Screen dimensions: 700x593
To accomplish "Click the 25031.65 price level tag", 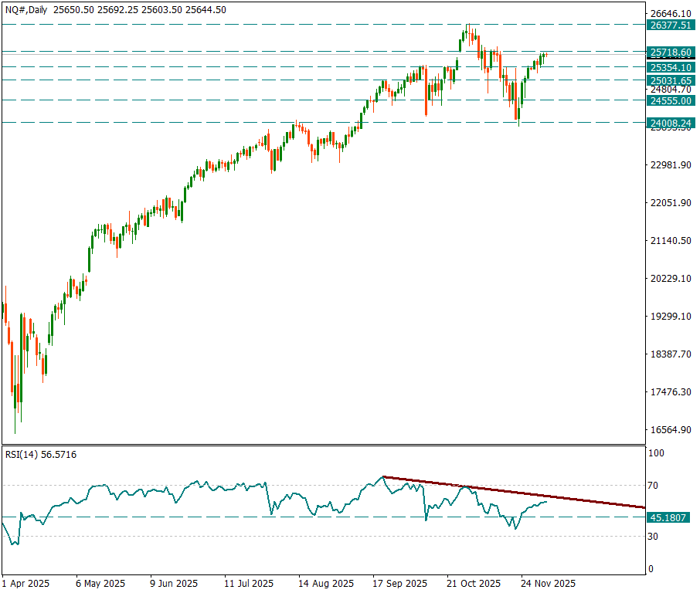I will tap(670, 80).
